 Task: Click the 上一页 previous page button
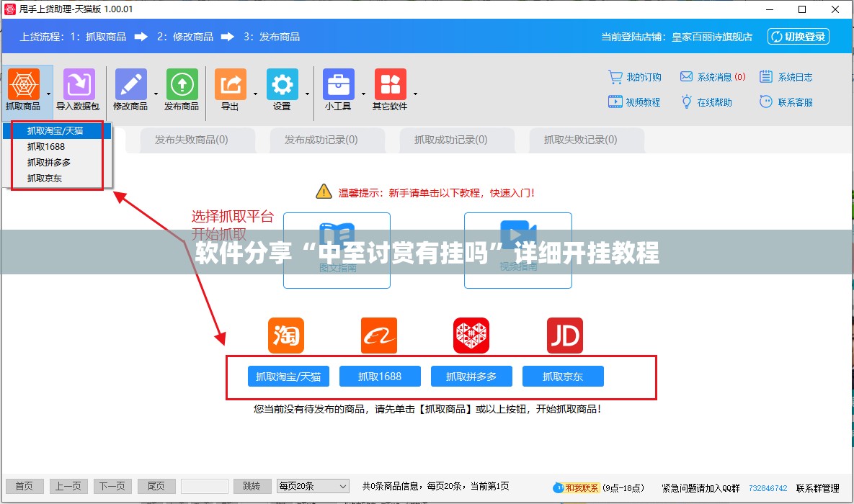(x=68, y=486)
